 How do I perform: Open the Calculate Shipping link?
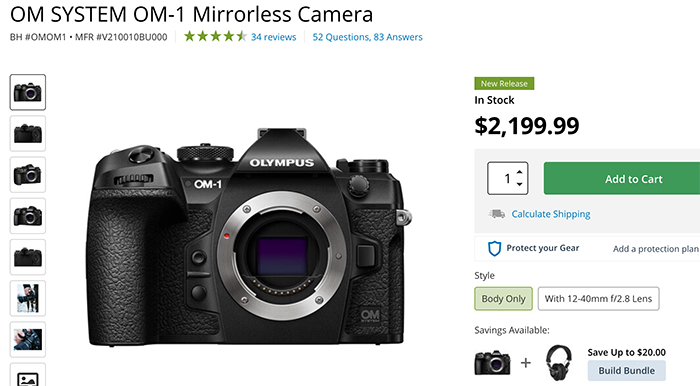coord(551,214)
